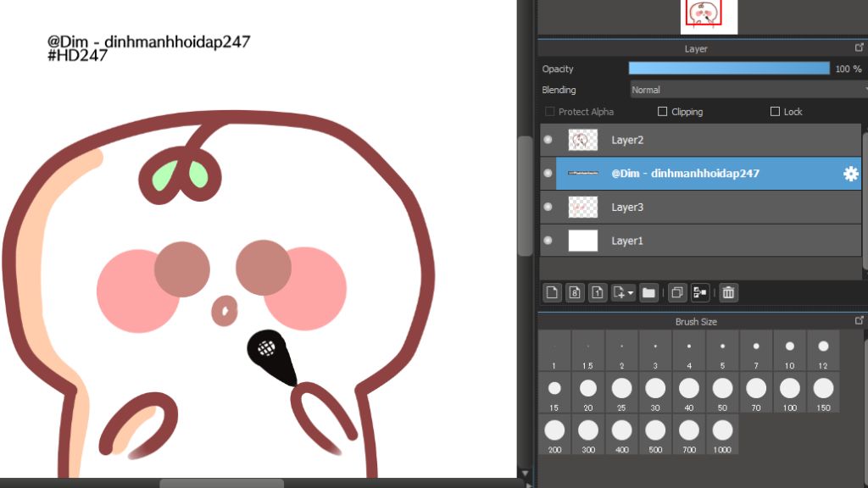Screen dimensions: 868x488
Task: Add a new 1-bit layer
Action: 598,292
